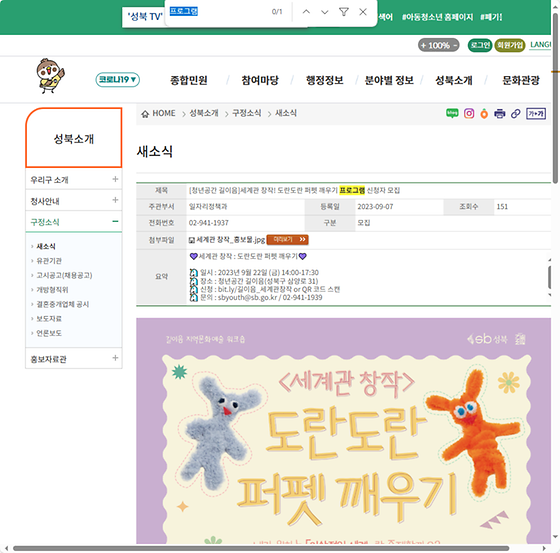This screenshot has width=560, height=553.
Task: Select 결혼중개업체 공시 in sidebar
Action: tap(62, 304)
